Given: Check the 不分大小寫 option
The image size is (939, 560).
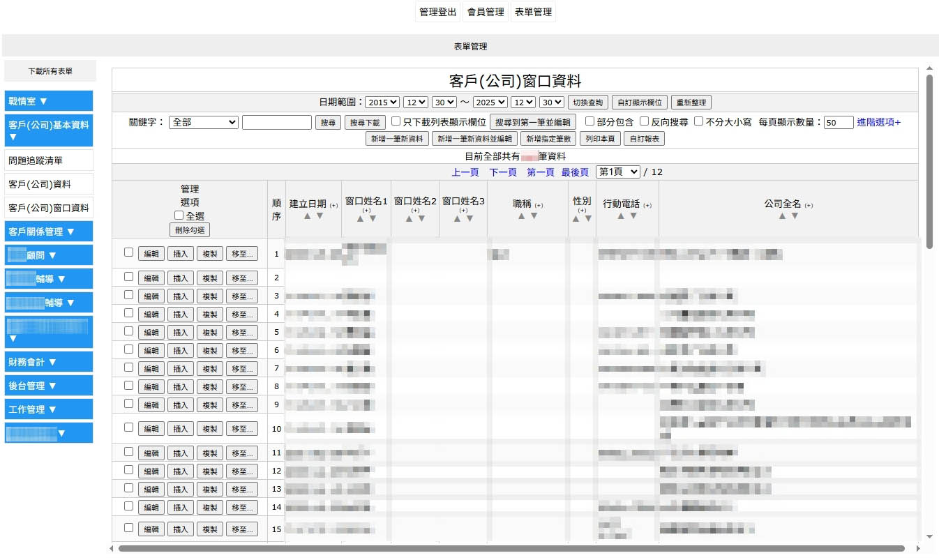Looking at the screenshot, I should click(699, 121).
